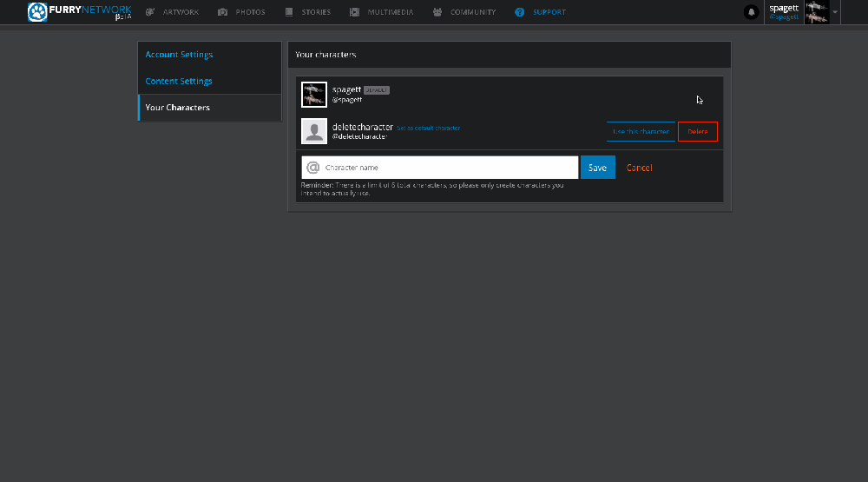868x482 pixels.
Task: Open Stories via its book icon
Action: coord(289,12)
